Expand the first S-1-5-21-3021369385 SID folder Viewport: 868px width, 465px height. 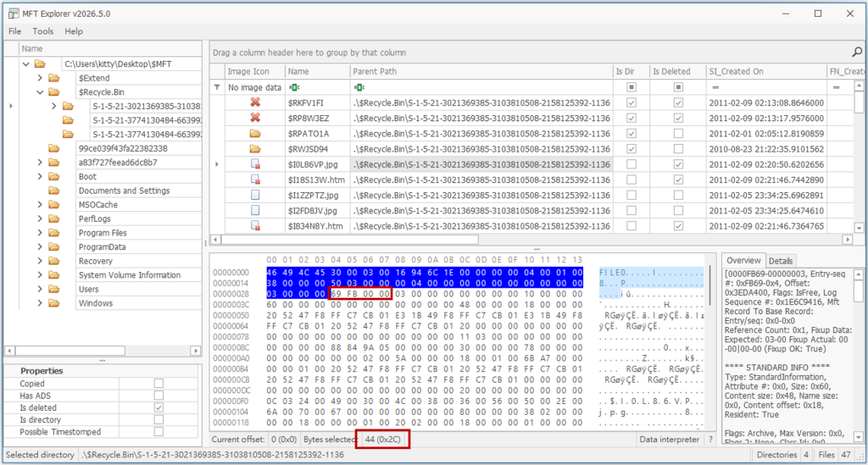click(x=53, y=106)
